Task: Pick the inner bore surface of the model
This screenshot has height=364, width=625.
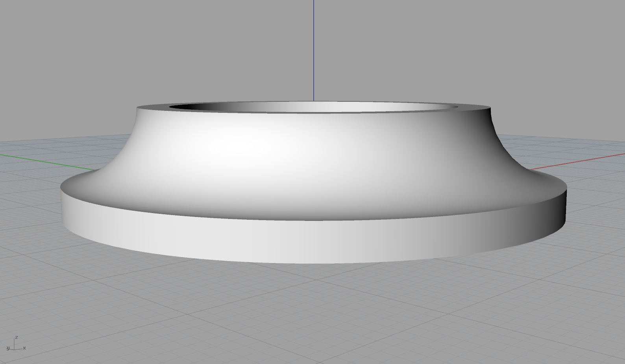Action: [314, 107]
